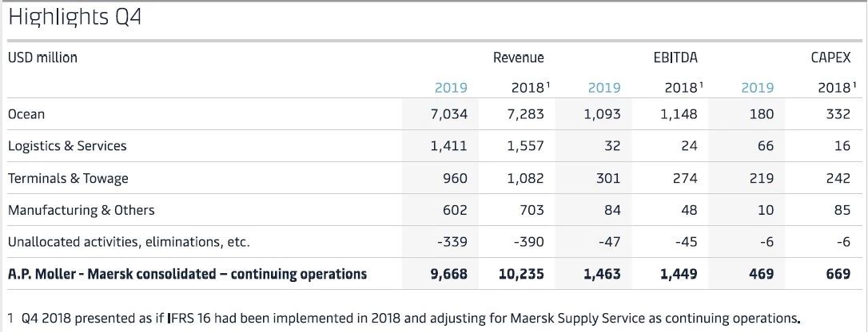Click the 'EBITDA' column header

675,57
